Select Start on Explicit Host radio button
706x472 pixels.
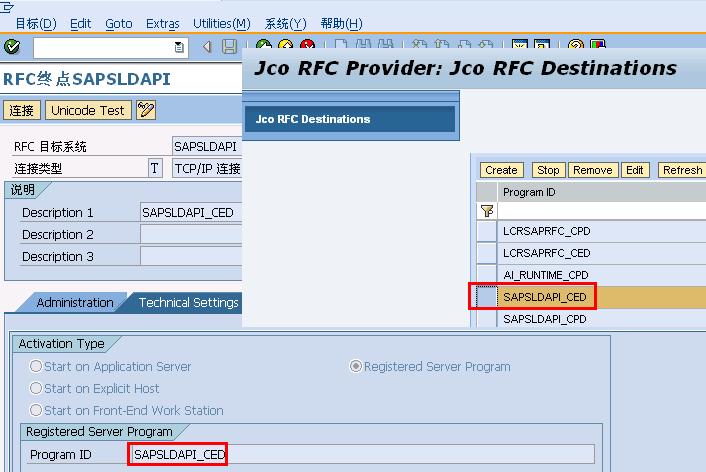pyautogui.click(x=36, y=388)
